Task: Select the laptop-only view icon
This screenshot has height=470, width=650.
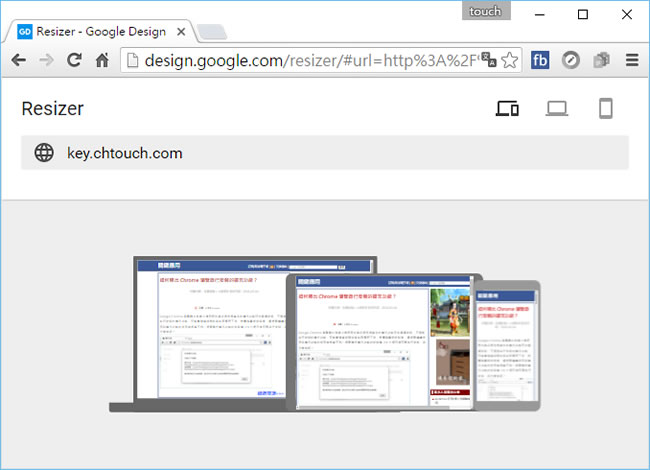Action: (x=557, y=109)
